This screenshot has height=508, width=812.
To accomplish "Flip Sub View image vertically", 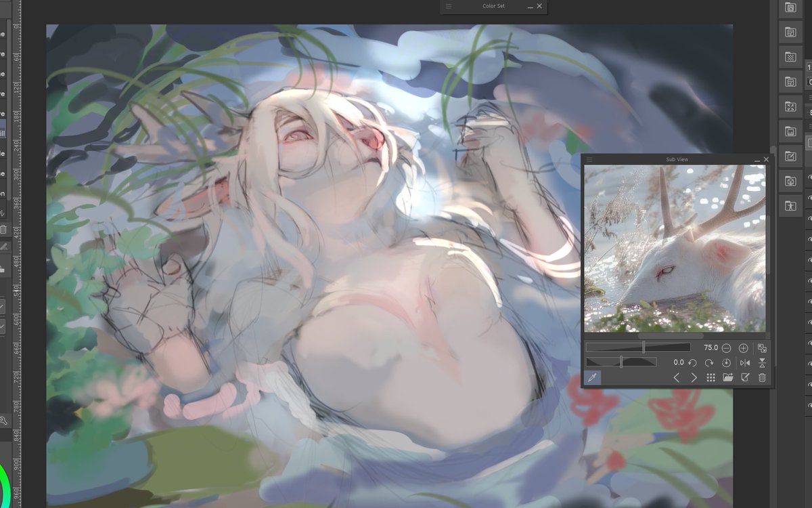I will point(762,362).
